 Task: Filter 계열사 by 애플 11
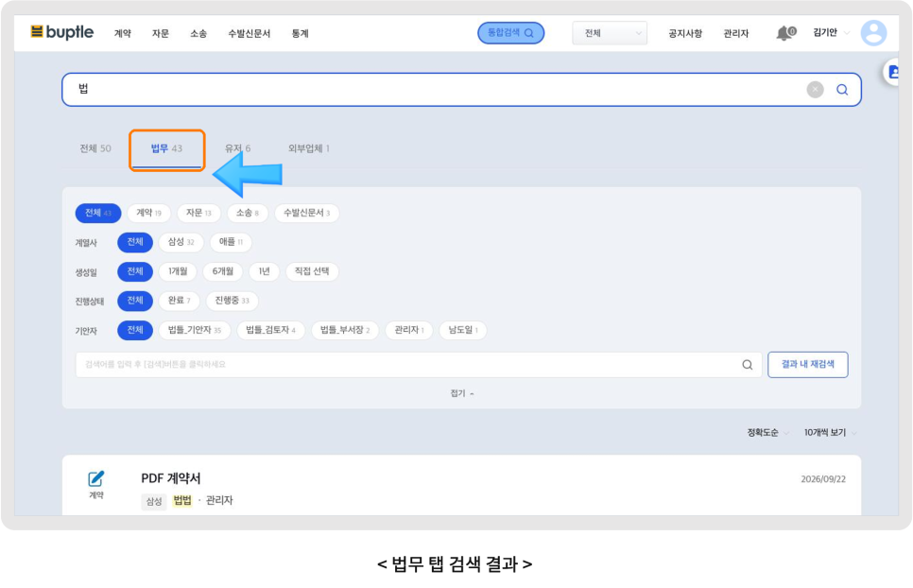click(231, 242)
